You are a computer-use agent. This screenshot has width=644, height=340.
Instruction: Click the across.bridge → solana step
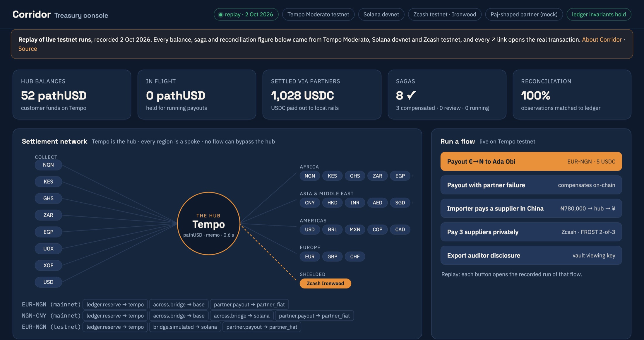[242, 316]
